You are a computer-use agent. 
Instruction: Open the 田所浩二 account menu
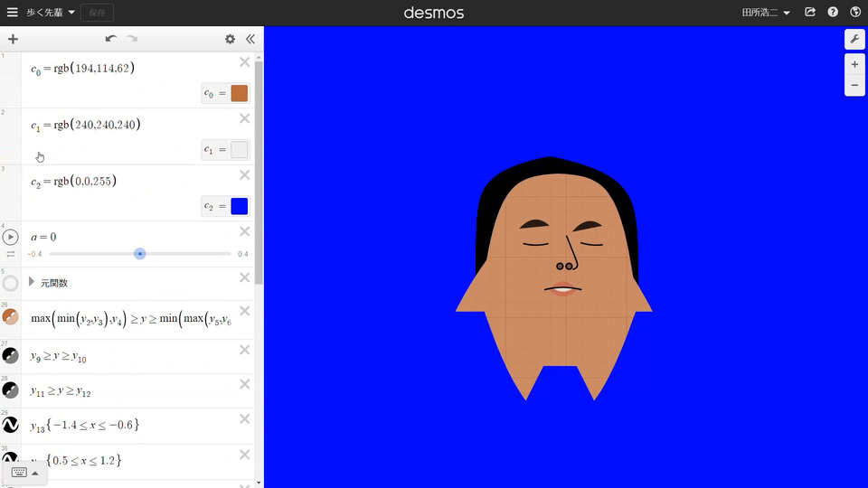pyautogui.click(x=765, y=13)
